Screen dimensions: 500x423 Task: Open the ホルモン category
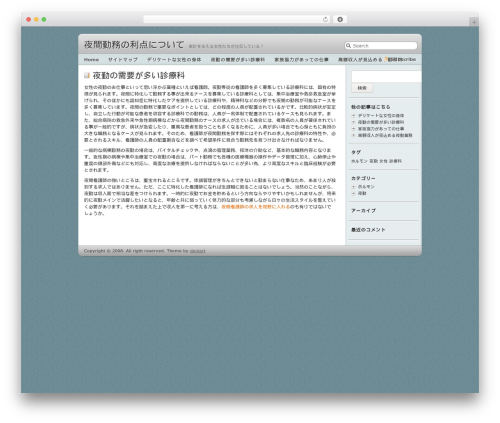[366, 187]
